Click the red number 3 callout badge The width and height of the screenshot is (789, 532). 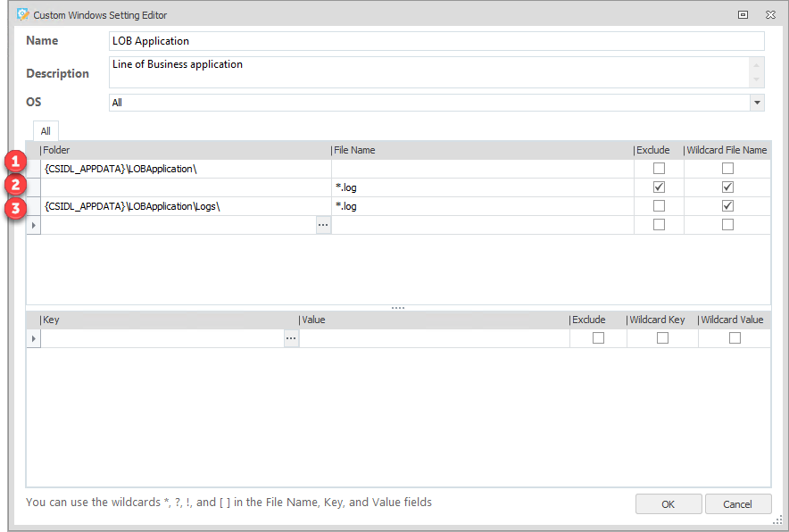pyautogui.click(x=14, y=209)
